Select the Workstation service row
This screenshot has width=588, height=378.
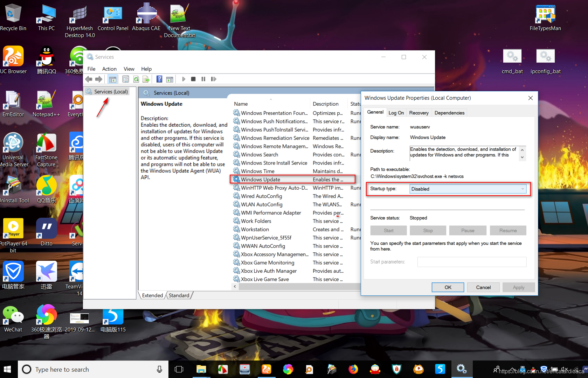point(297,230)
